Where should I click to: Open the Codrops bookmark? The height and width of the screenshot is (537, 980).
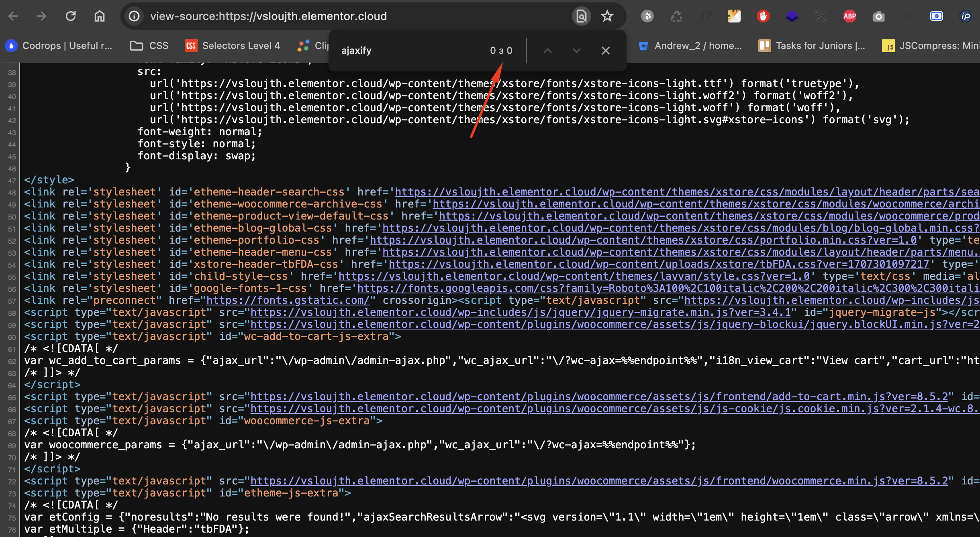pyautogui.click(x=59, y=46)
